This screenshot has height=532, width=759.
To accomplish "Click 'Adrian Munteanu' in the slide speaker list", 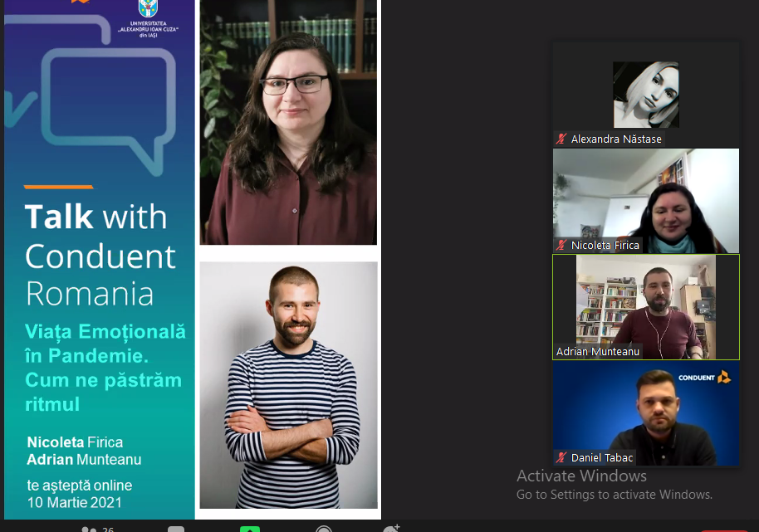I will click(x=84, y=460).
